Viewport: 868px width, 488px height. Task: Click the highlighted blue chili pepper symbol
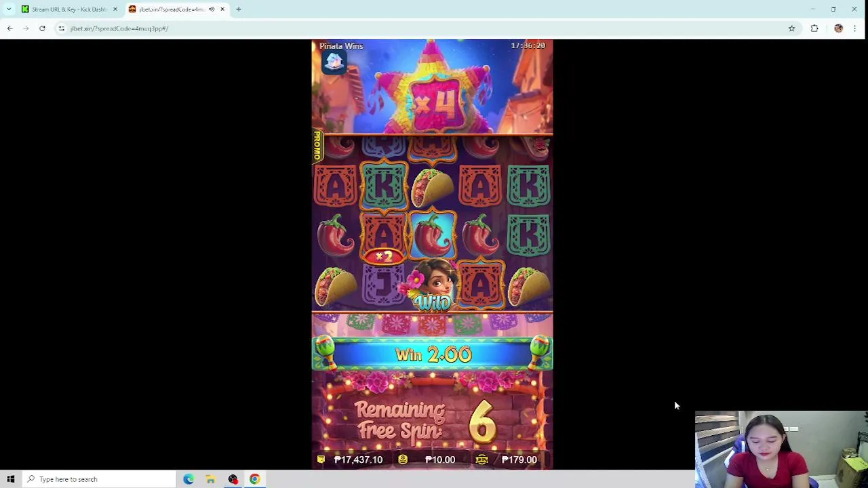coord(433,235)
